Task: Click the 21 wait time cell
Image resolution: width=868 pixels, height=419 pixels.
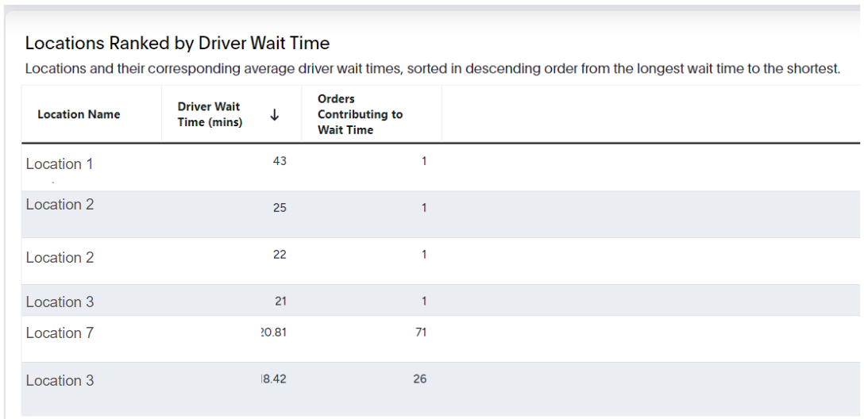Action: [x=280, y=301]
